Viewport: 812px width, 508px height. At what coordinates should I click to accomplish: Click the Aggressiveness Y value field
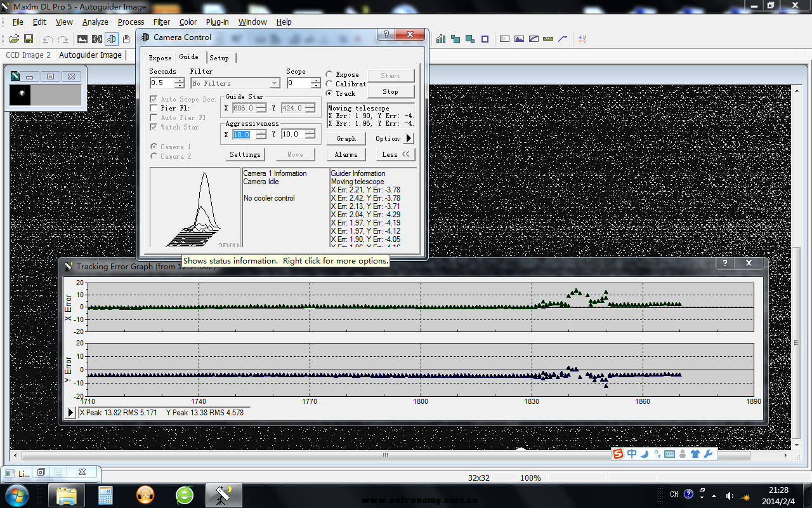[x=293, y=134]
